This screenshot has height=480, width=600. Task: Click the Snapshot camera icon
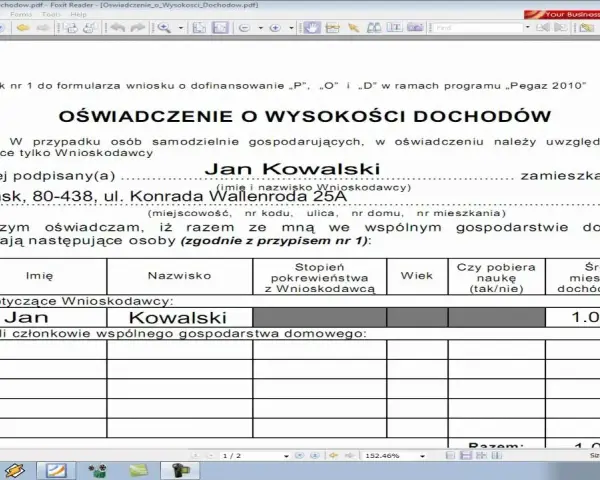tap(415, 28)
